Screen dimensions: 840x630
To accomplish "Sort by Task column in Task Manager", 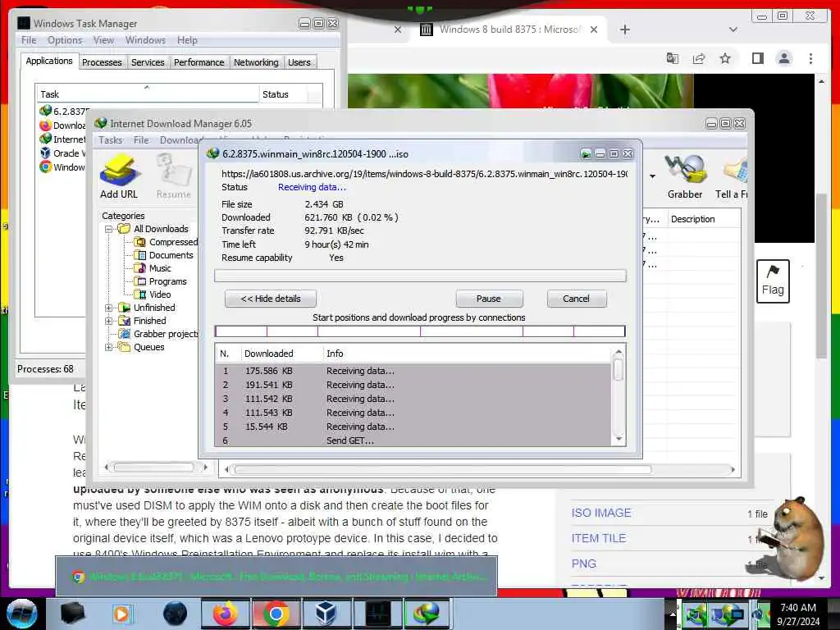I will 148,94.
